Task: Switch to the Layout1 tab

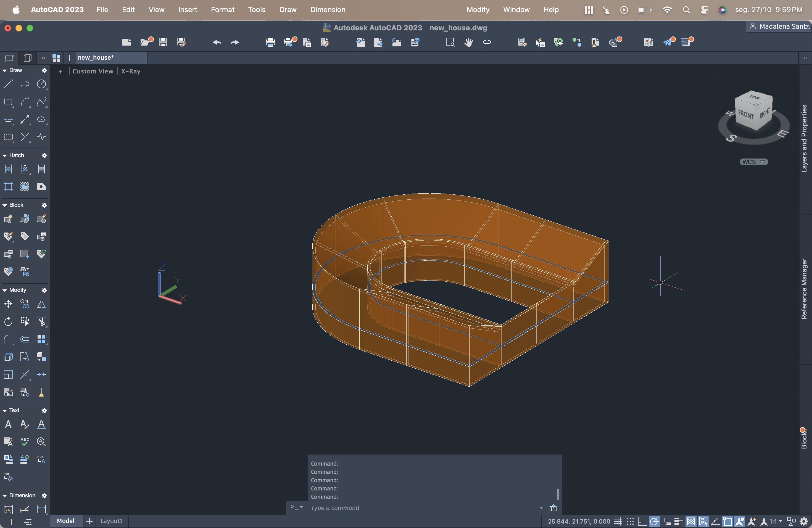Action: pos(111,521)
